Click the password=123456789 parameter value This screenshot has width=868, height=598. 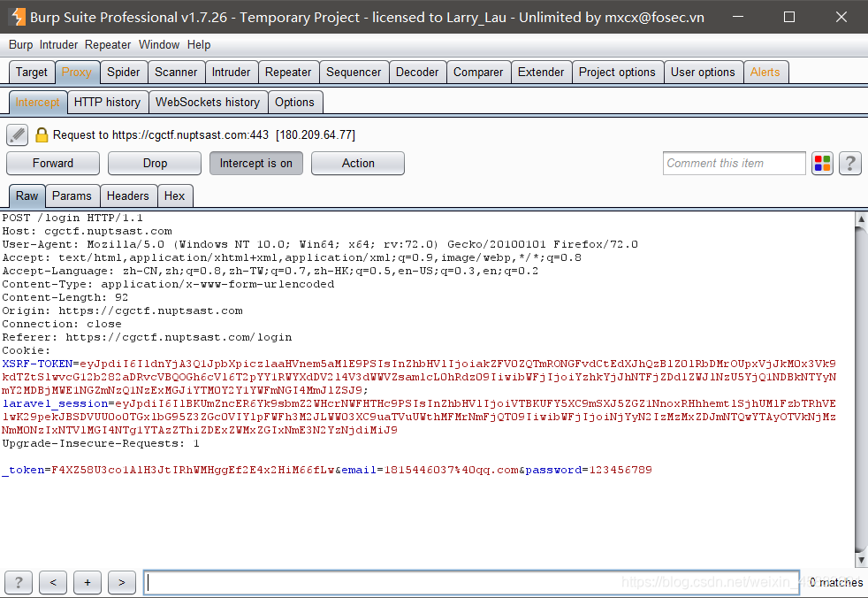click(589, 471)
